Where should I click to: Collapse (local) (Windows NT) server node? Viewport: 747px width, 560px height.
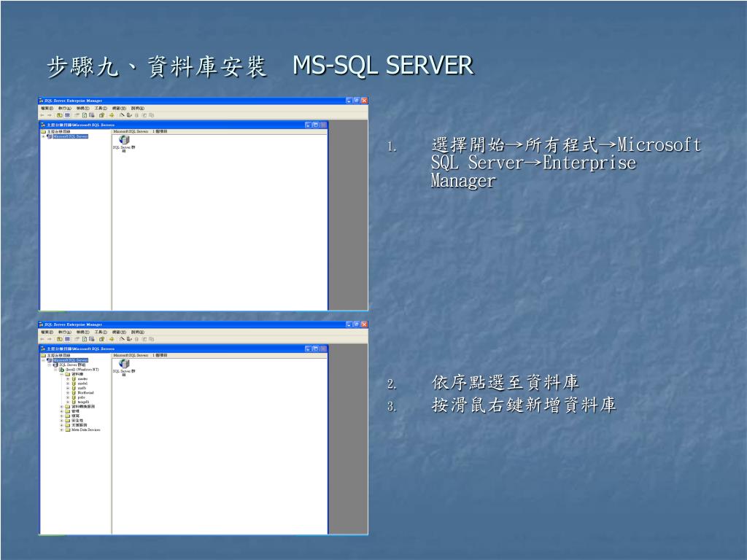[x=55, y=370]
